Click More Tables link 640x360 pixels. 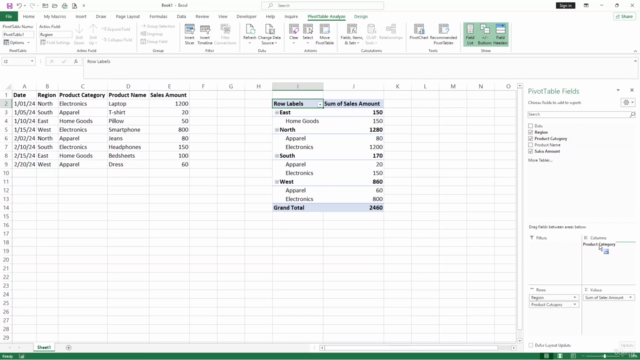pyautogui.click(x=540, y=160)
